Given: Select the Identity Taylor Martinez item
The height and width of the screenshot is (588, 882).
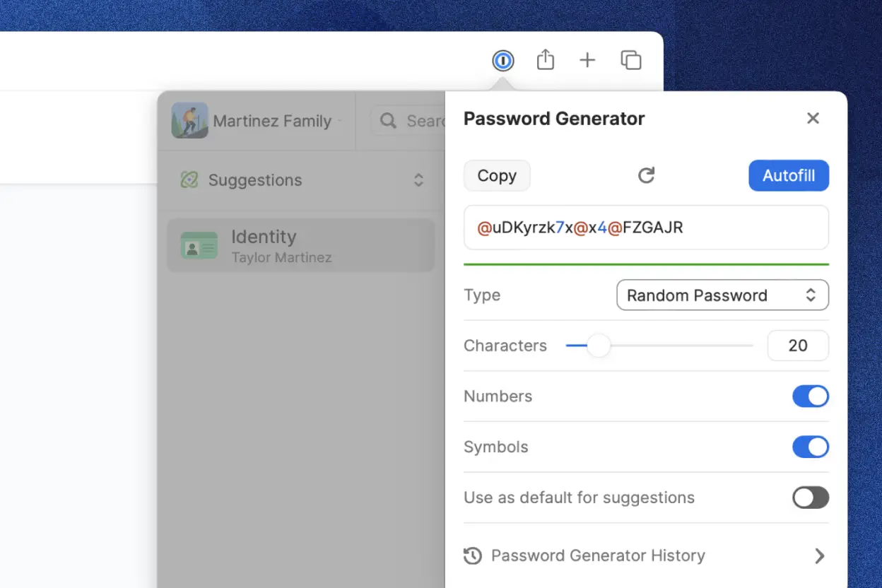Looking at the screenshot, I should (x=301, y=245).
